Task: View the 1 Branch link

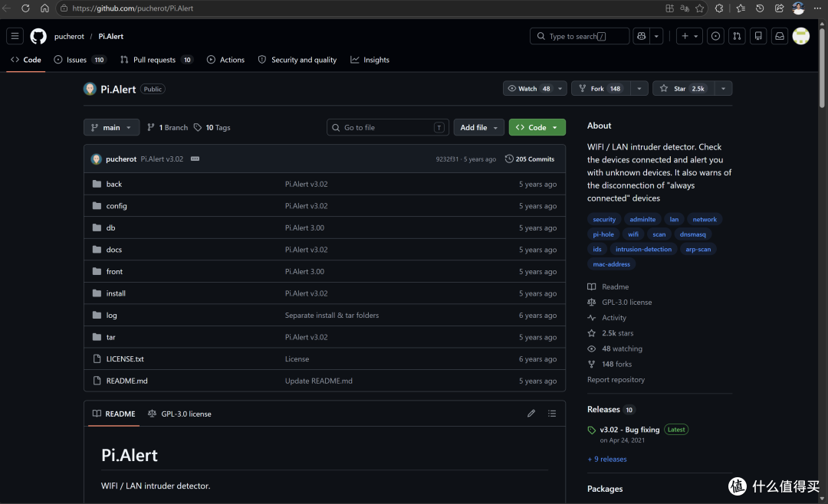Action: [x=167, y=127]
